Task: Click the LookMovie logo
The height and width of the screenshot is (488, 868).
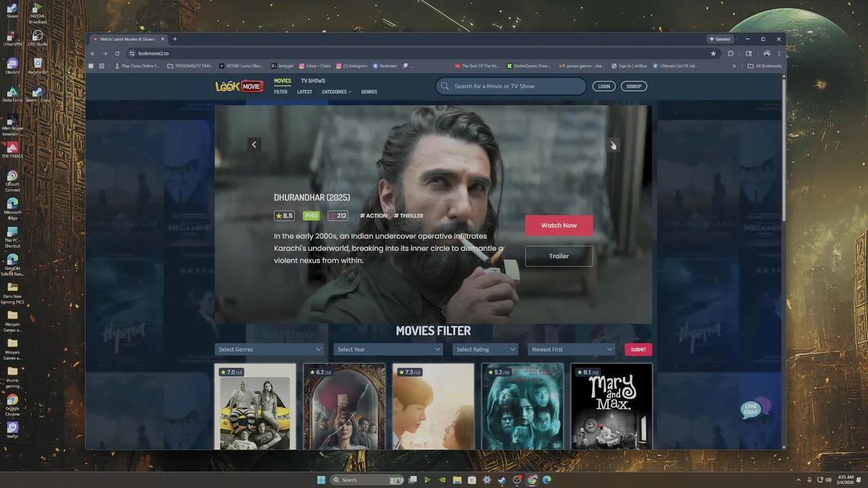Action: pyautogui.click(x=239, y=86)
